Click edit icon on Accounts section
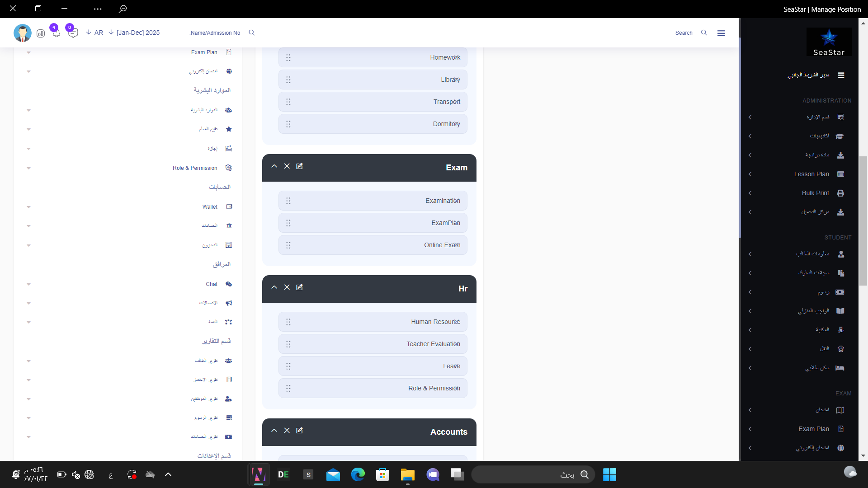868x488 pixels. (299, 431)
